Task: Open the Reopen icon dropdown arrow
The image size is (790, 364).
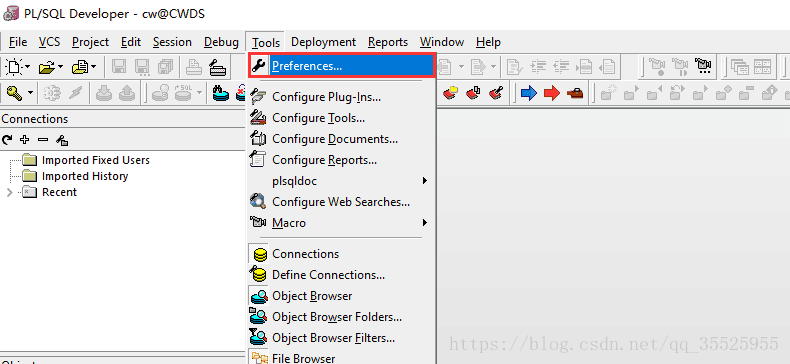Action: coord(93,67)
